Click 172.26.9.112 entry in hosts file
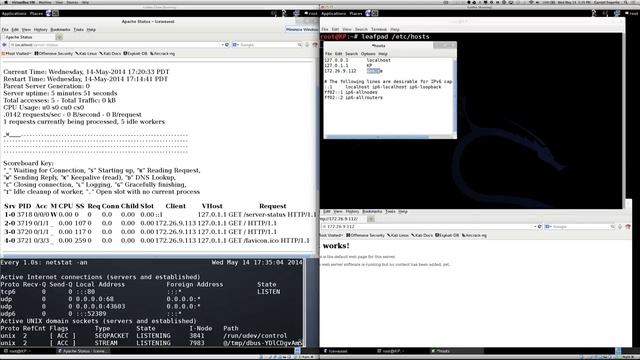The width and height of the screenshot is (640, 360). (340, 71)
